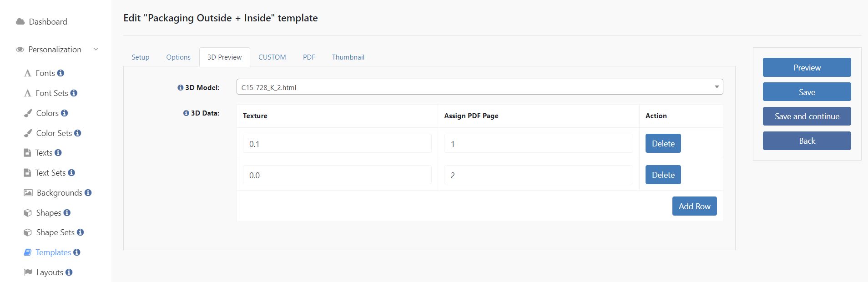Collapse the Personalization menu chevron

(x=96, y=49)
